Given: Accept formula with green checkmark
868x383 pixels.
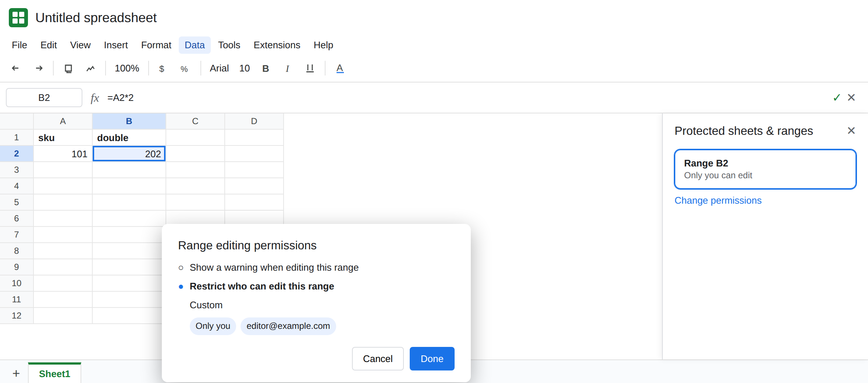Looking at the screenshot, I should pyautogui.click(x=837, y=98).
